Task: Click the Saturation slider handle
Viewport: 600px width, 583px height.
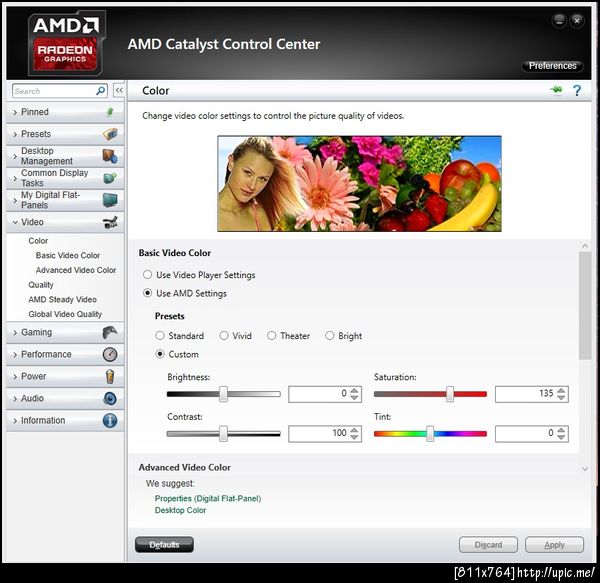Action: tap(450, 394)
